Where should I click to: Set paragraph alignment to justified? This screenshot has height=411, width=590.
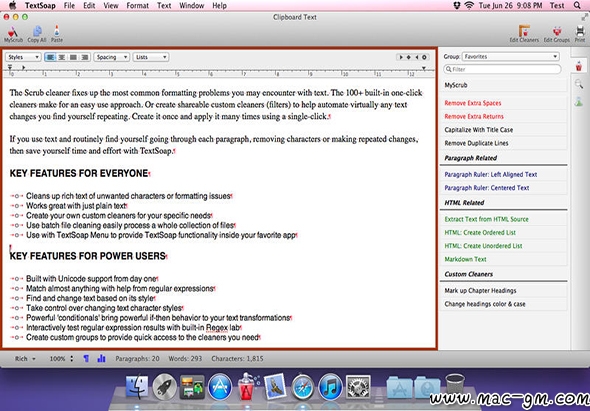click(73, 57)
